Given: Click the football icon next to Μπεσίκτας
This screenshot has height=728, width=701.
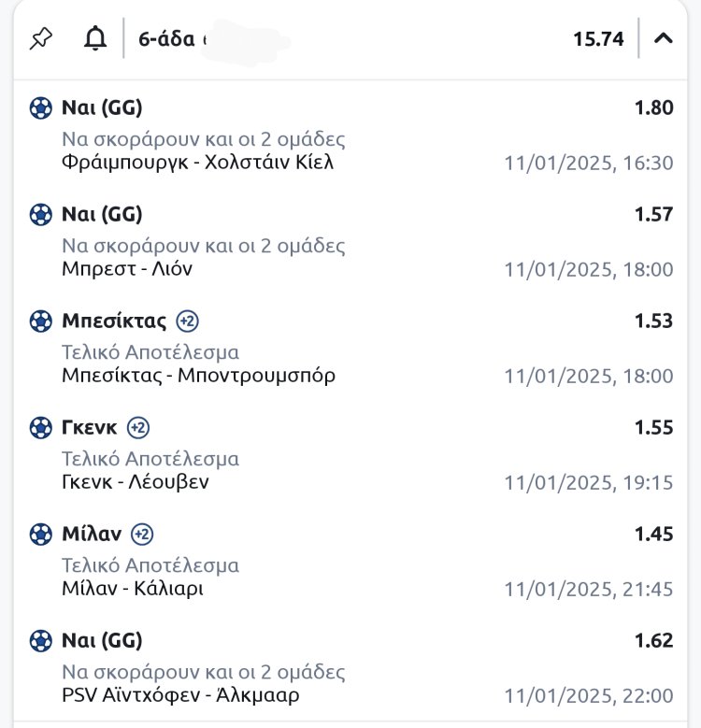Looking at the screenshot, I should tap(41, 322).
